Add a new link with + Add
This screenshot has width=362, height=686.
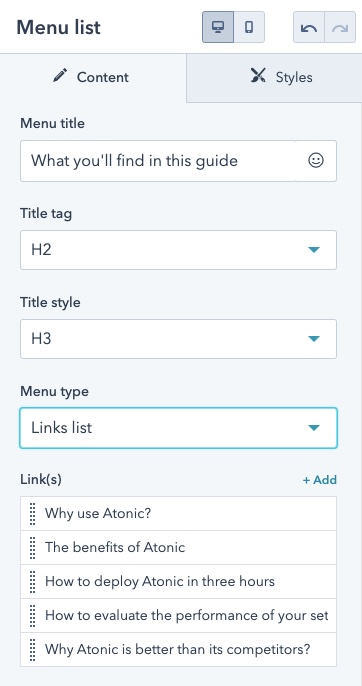coord(320,480)
